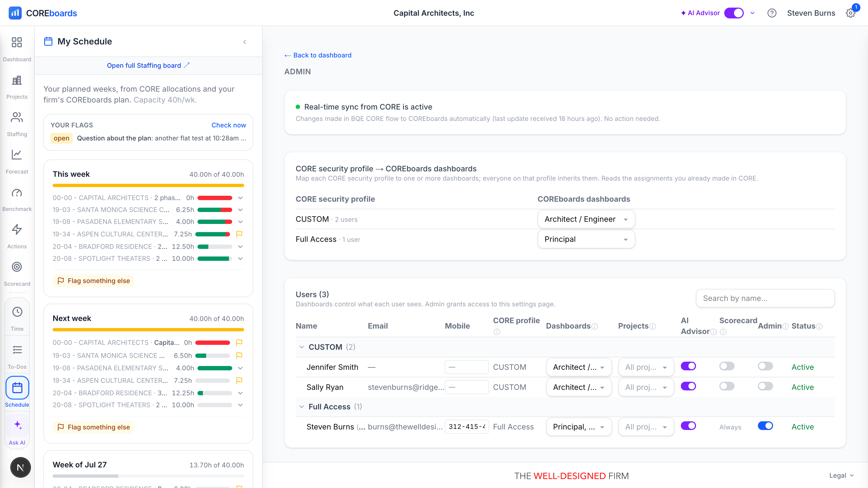The height and width of the screenshot is (488, 868).
Task: Open Jennifer Smith's Dashboards dropdown
Action: [x=579, y=367]
